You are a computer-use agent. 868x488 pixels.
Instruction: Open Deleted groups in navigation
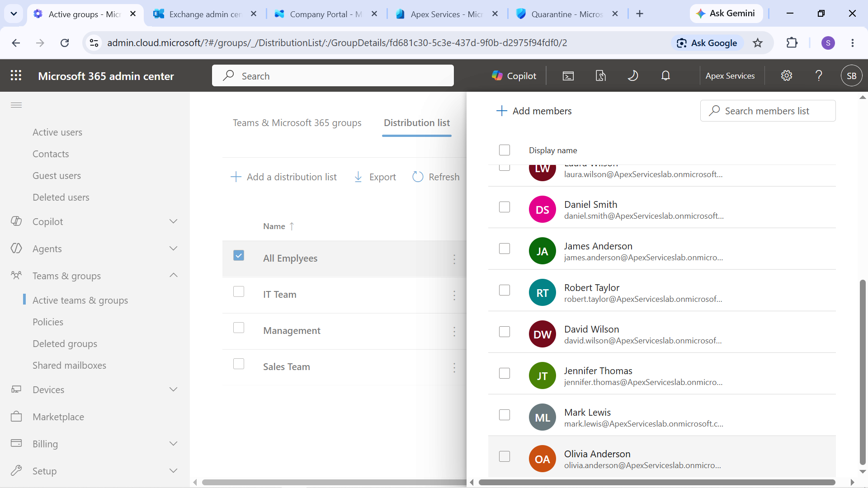pos(65,344)
